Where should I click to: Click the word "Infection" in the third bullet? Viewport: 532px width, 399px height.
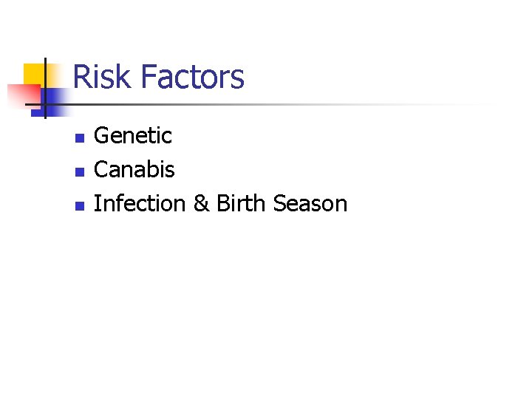140,203
